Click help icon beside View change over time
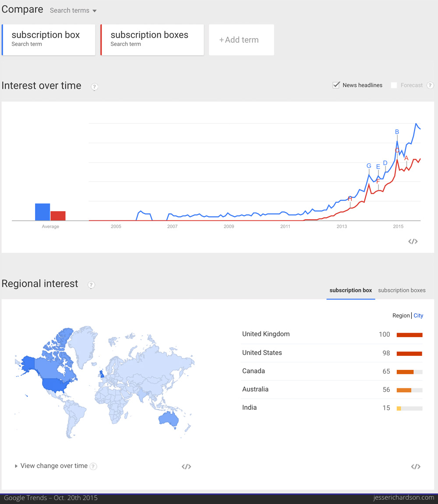 [93, 466]
